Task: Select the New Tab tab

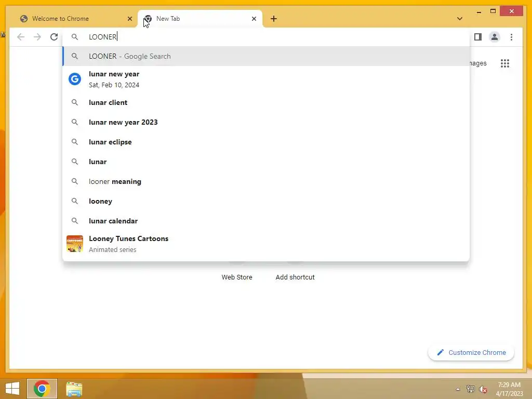Action: coord(199,19)
